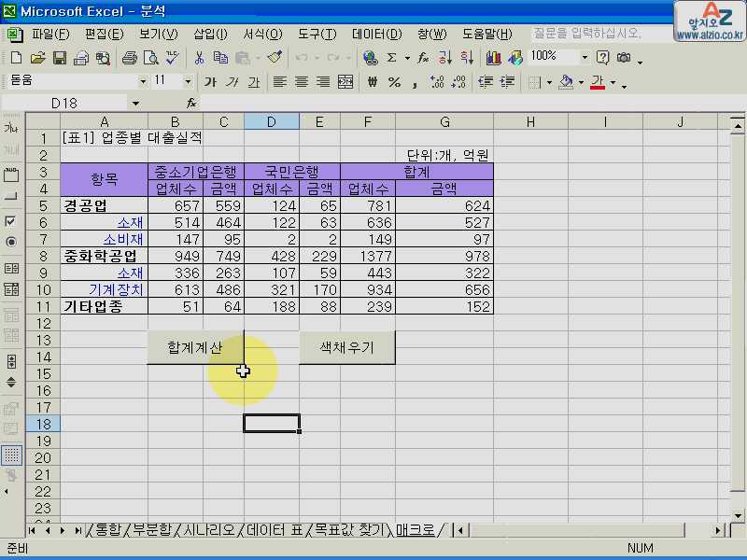The image size is (747, 560).
Task: Select the Format Painter brush
Action: point(275,58)
